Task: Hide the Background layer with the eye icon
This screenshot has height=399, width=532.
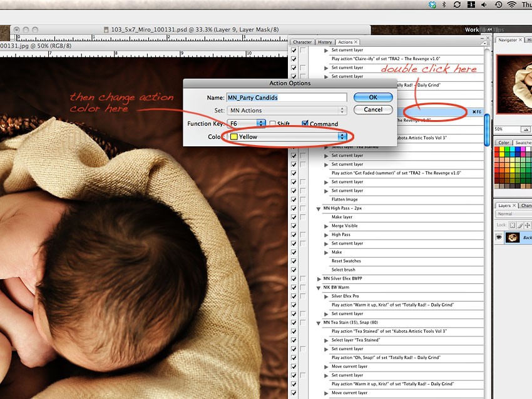Action: tap(499, 237)
